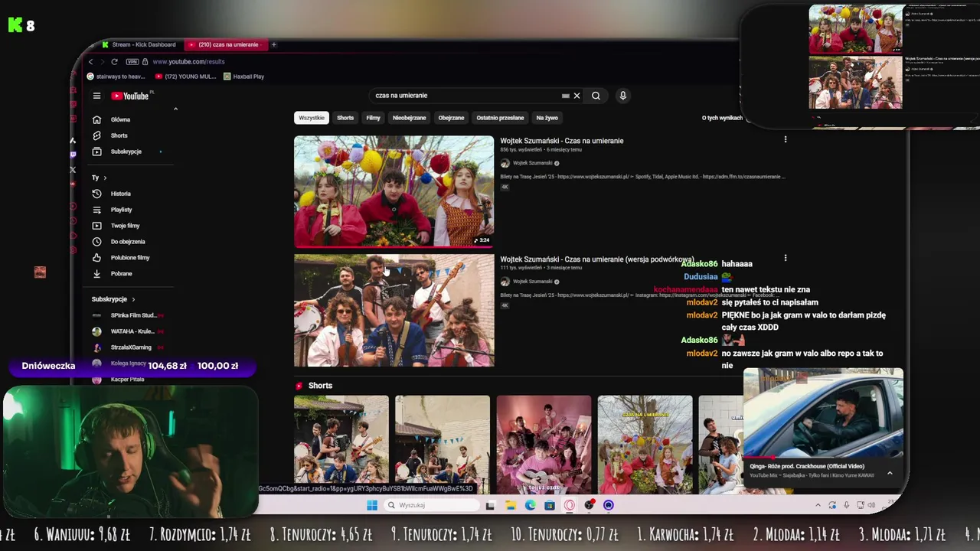Click the padlock site info icon
Viewport: 980px width, 551px height.
[x=145, y=61]
